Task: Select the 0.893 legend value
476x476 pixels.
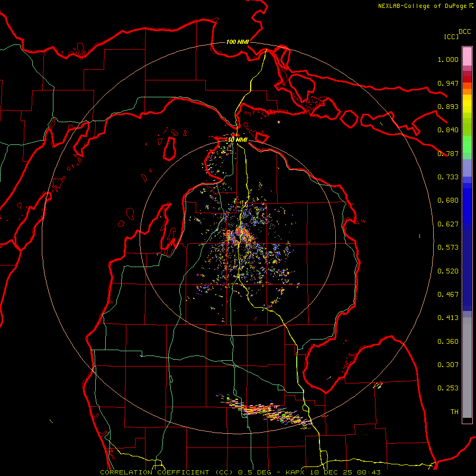Action: [448, 106]
